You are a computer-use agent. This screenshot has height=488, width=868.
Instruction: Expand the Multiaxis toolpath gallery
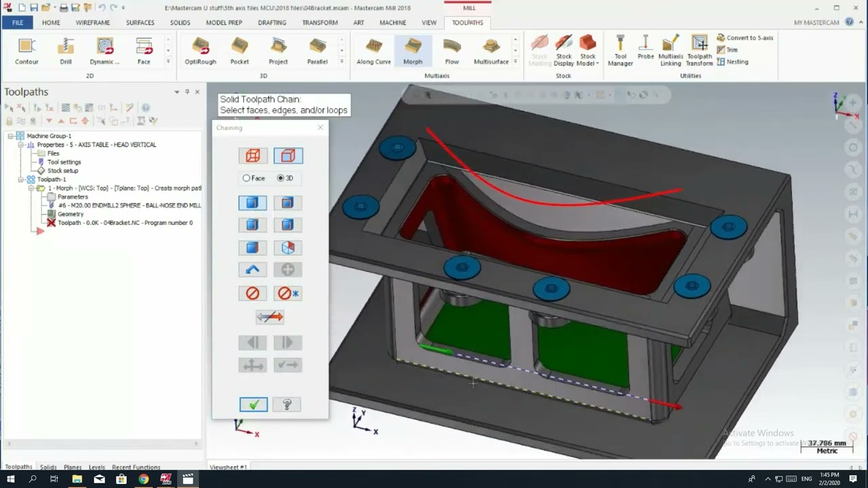tap(515, 62)
